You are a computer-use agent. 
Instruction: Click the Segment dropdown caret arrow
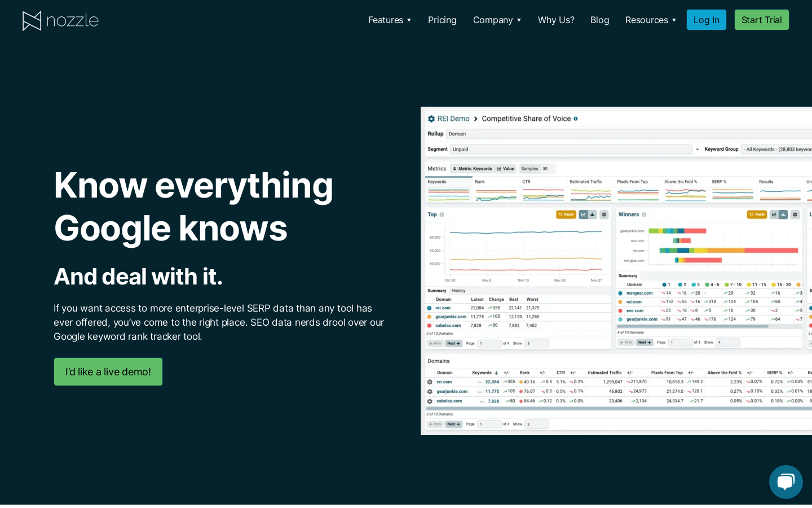pos(698,150)
